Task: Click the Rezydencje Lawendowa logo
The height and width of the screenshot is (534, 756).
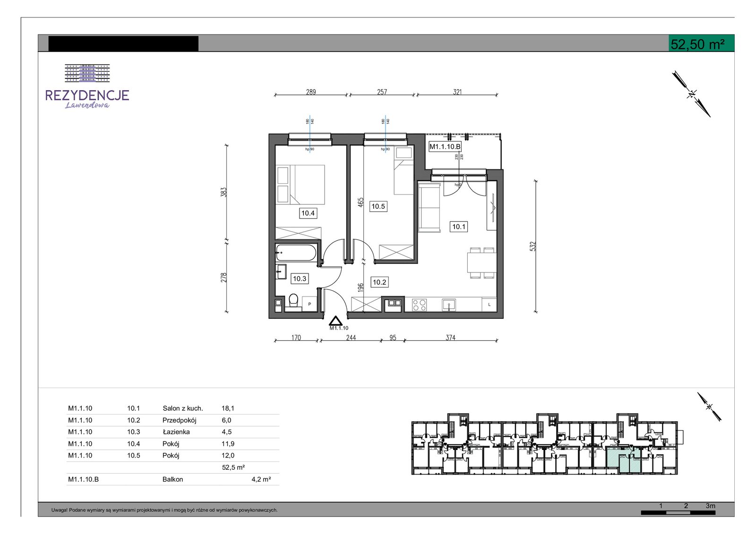Action: coord(87,86)
